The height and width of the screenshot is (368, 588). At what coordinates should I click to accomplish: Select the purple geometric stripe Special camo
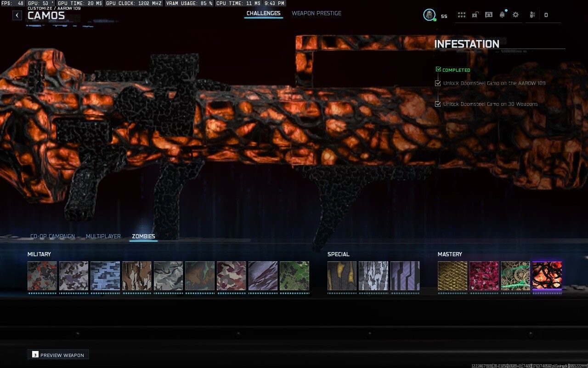(405, 276)
